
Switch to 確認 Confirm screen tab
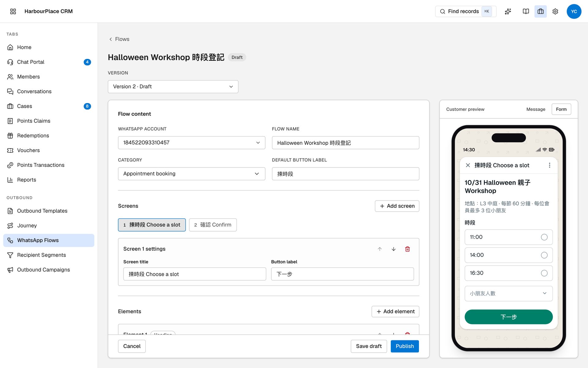[x=213, y=225]
